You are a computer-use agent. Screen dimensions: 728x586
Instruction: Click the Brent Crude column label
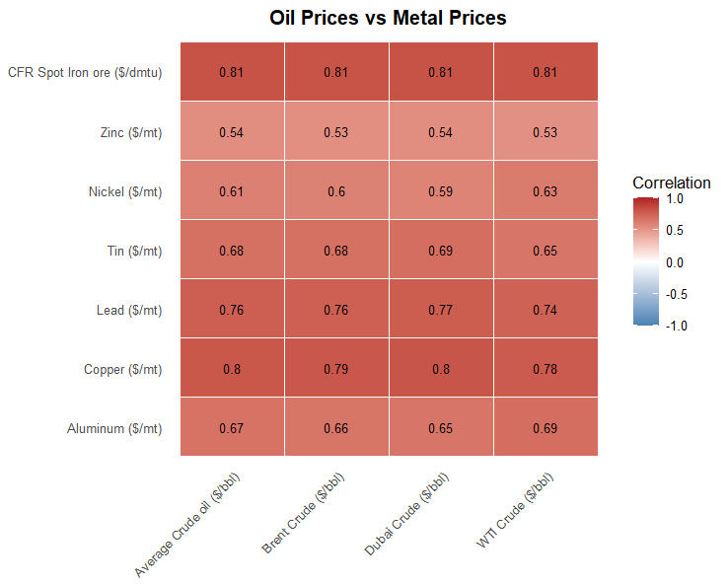(304, 513)
